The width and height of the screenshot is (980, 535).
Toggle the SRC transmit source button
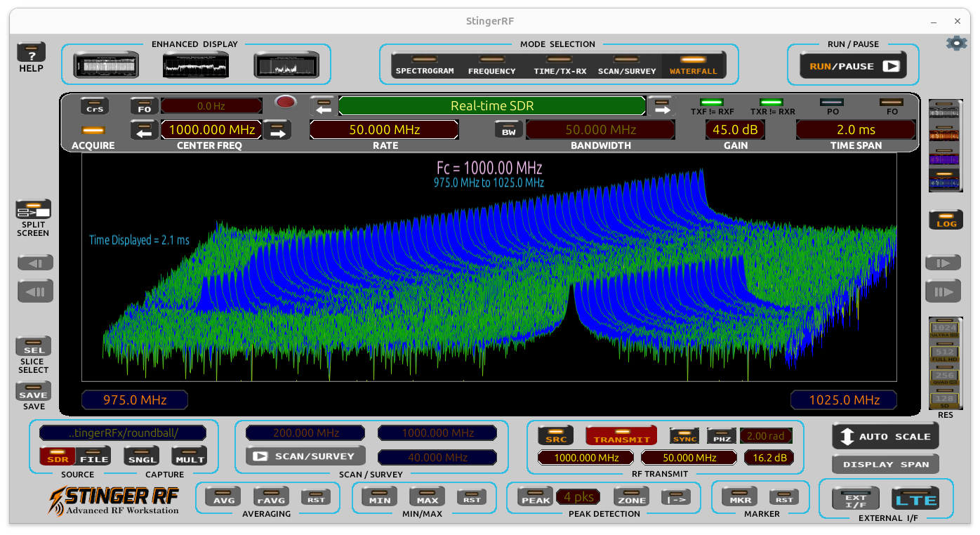pyautogui.click(x=555, y=436)
